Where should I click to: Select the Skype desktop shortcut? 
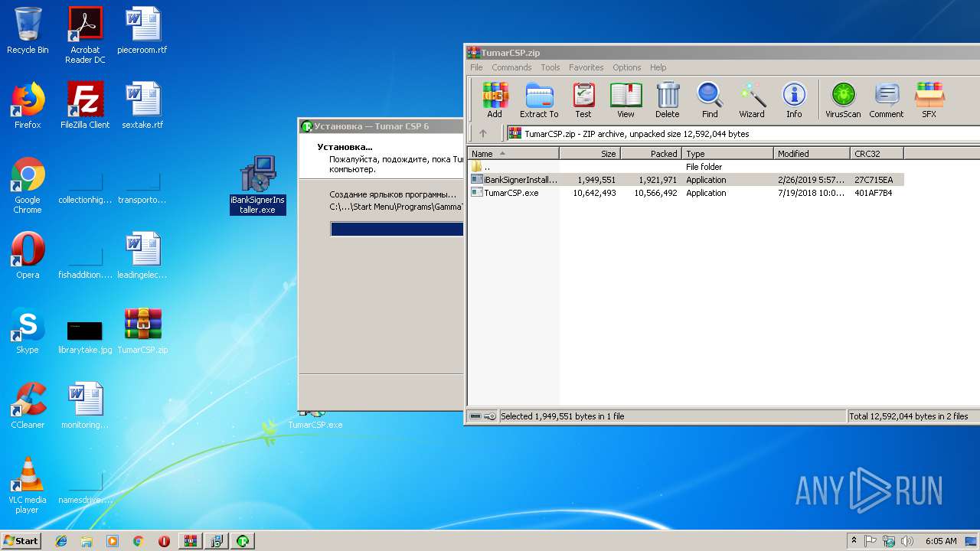[x=28, y=331]
